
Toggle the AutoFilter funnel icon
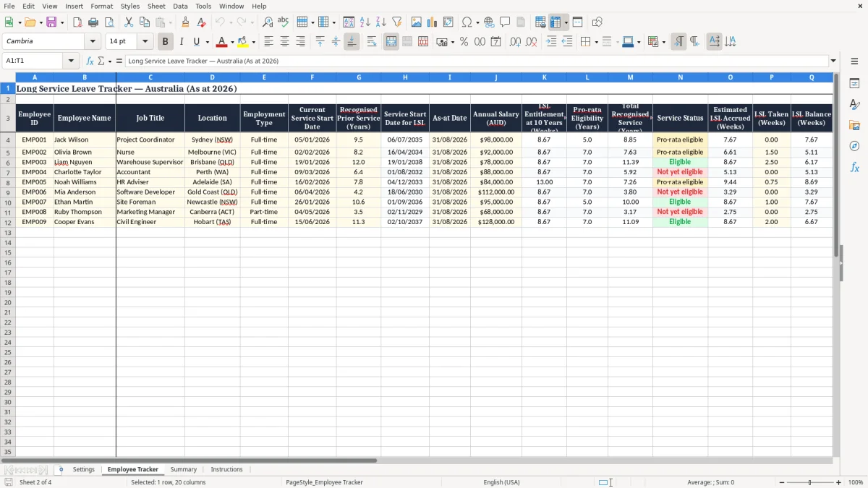click(x=397, y=22)
